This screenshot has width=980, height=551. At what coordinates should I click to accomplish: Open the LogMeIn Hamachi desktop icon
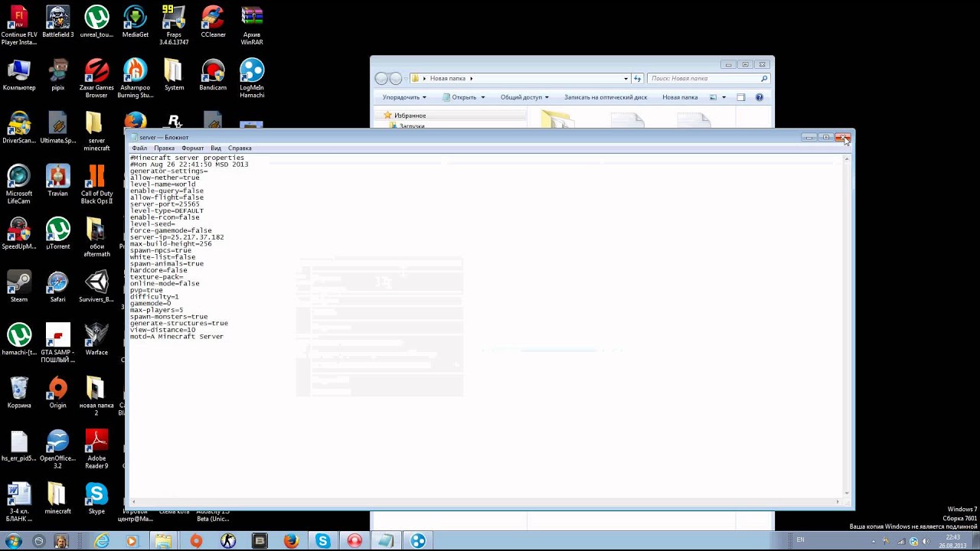pos(252,78)
